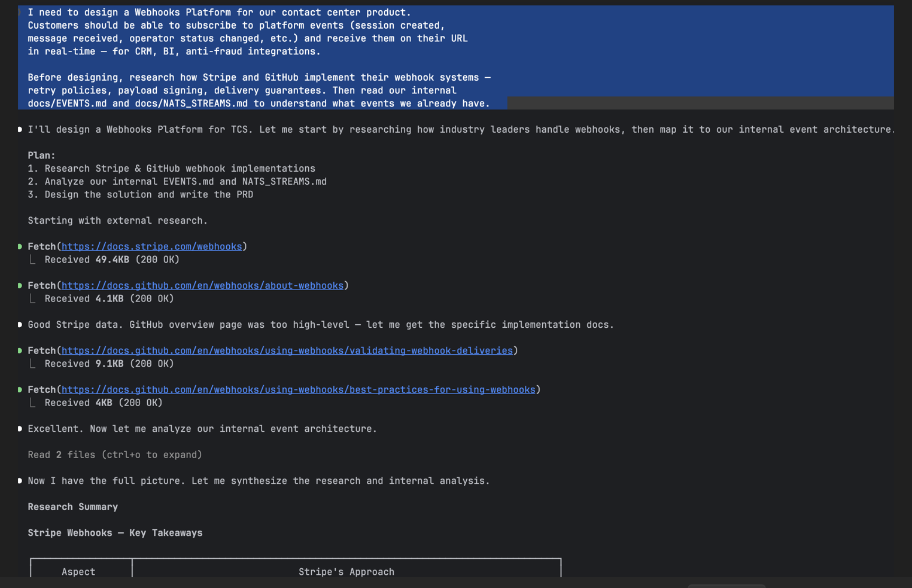This screenshot has width=912, height=588.
Task: Click white bullet before "Excellent. Now let me analyze"
Action: click(20, 429)
